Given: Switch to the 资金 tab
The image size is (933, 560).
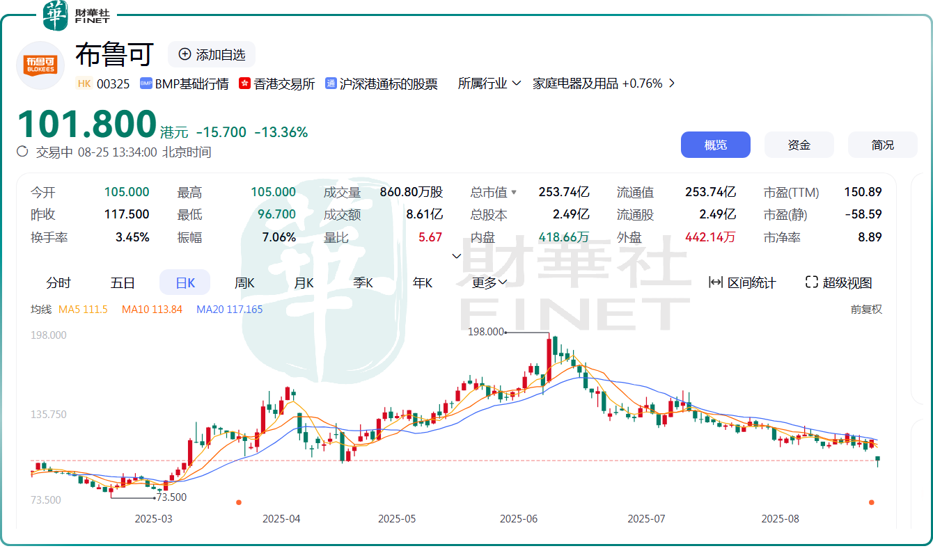Looking at the screenshot, I should 799,145.
